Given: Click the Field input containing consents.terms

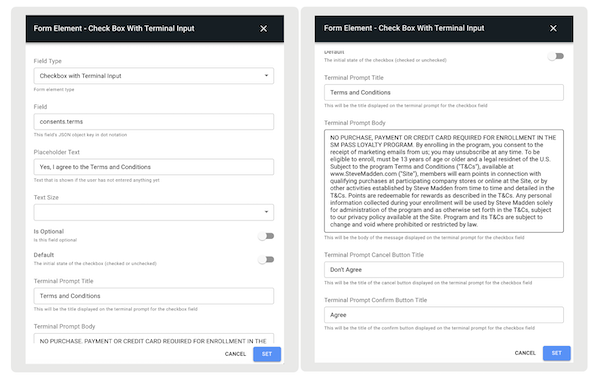Looking at the screenshot, I should click(153, 121).
